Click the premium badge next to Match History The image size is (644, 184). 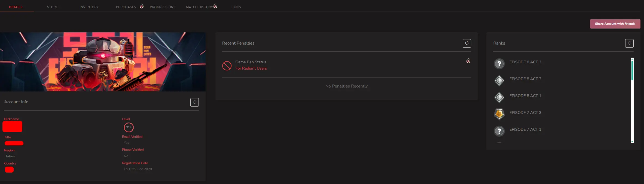click(x=215, y=6)
